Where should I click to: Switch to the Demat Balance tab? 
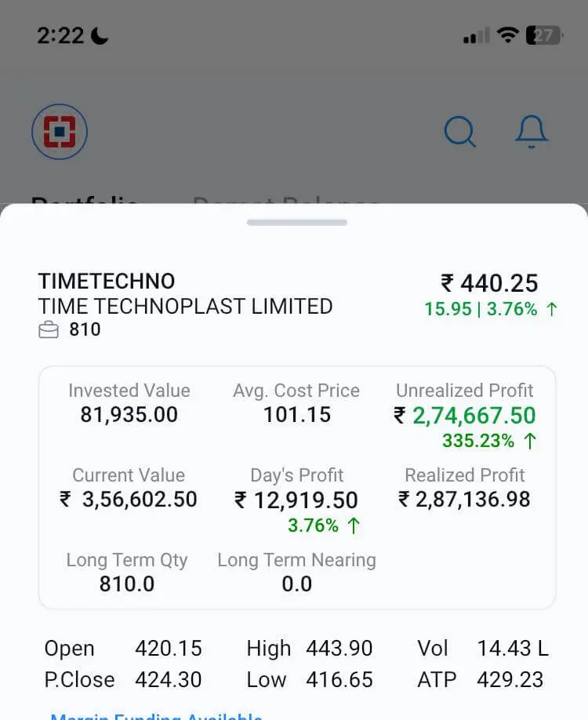(x=286, y=202)
